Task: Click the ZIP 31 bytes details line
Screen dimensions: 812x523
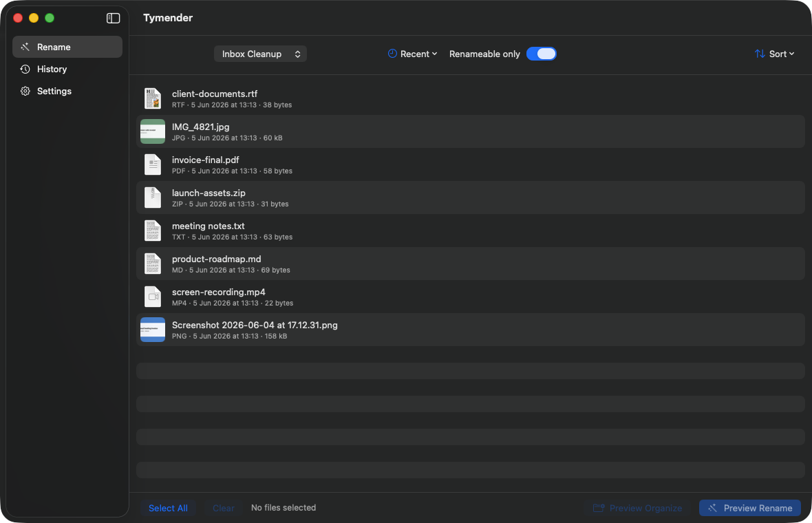Action: coord(231,204)
